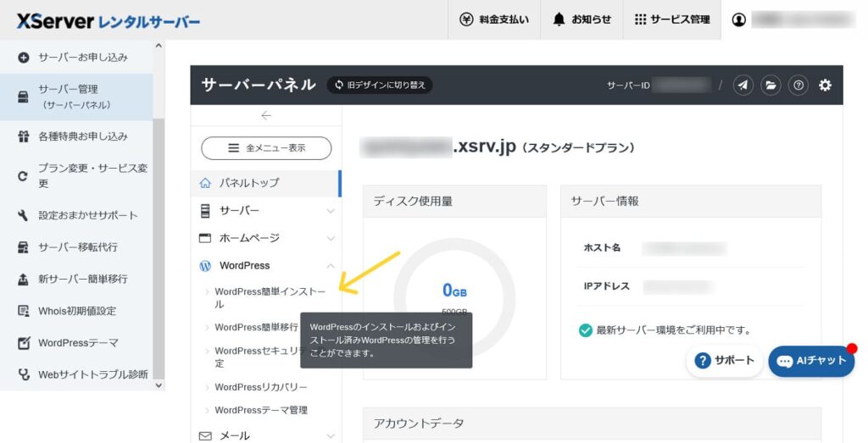Viewport: 868px width, 443px height.
Task: Open Whois初期値設定 sidebar item
Action: [76, 311]
